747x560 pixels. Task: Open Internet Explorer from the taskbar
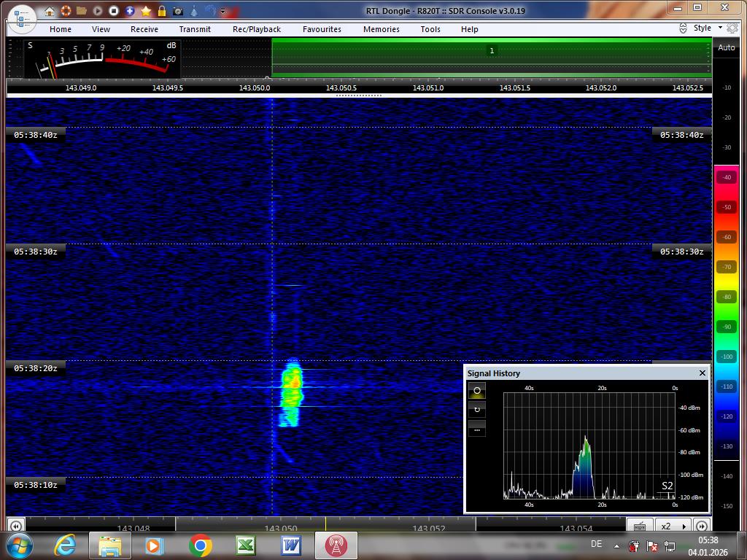tap(65, 545)
